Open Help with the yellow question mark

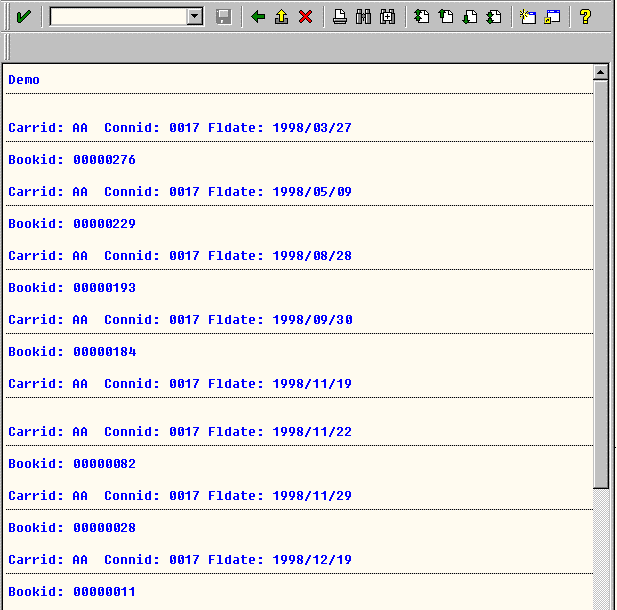pos(586,17)
